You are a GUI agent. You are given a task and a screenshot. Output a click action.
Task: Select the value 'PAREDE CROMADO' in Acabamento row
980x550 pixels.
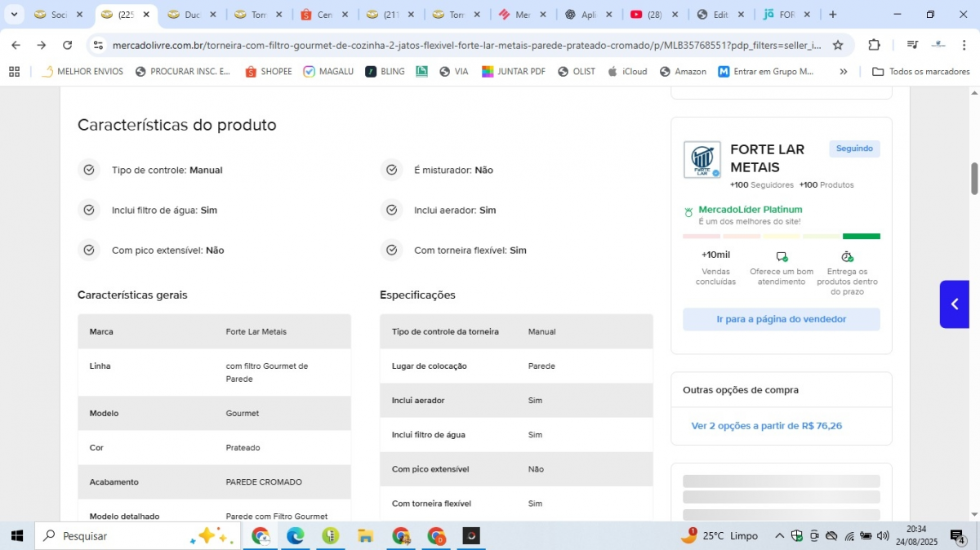click(264, 482)
